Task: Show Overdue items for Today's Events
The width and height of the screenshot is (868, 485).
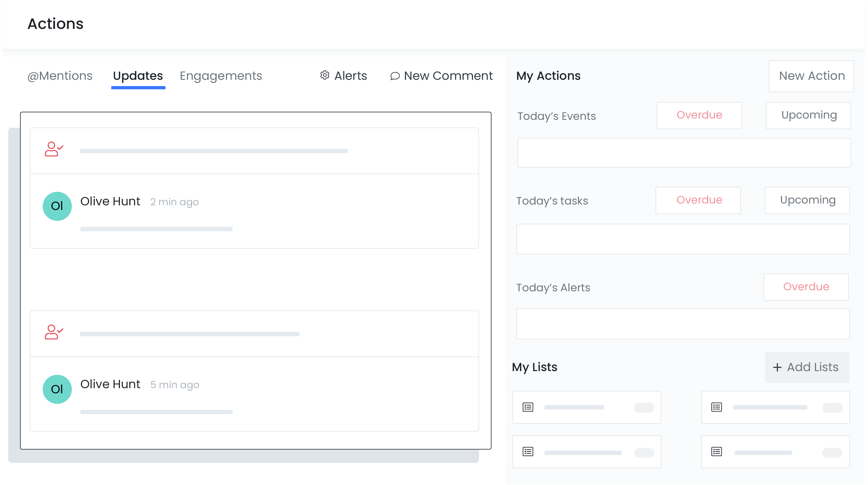Action: 699,115
